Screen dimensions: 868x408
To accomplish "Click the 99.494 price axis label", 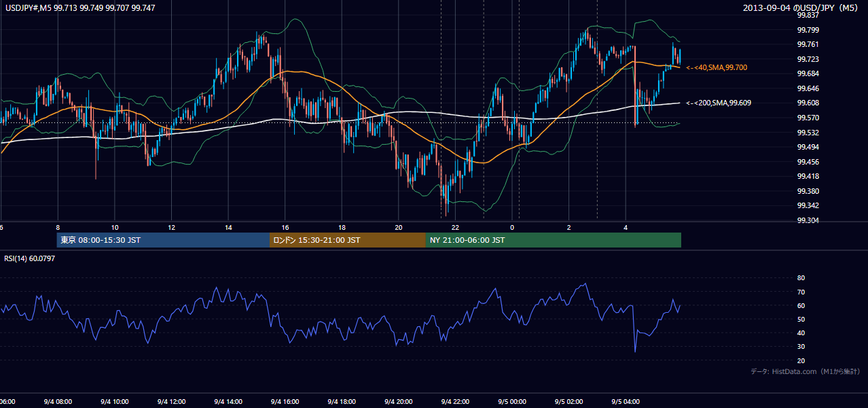I will [808, 147].
